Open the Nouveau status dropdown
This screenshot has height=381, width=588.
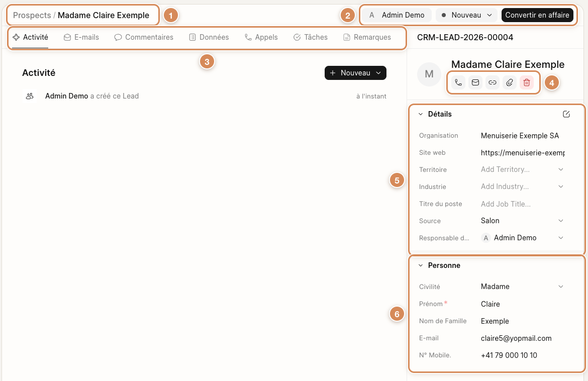click(466, 15)
